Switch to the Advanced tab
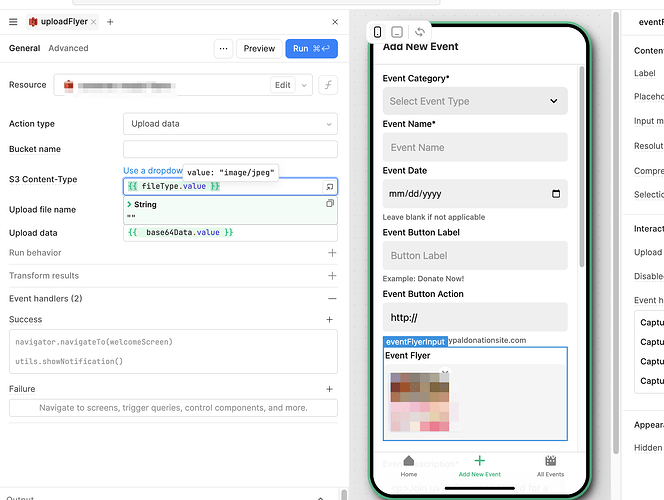 tap(68, 48)
